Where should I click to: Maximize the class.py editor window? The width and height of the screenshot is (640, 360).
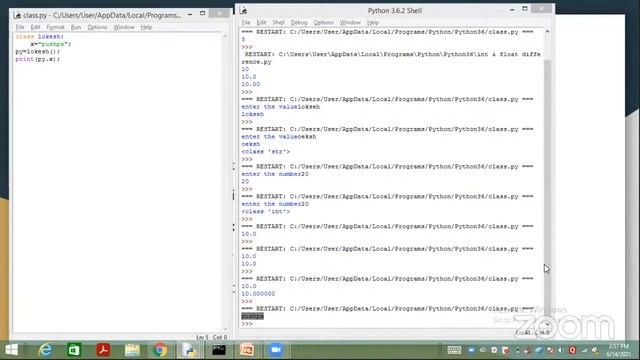(x=202, y=13)
